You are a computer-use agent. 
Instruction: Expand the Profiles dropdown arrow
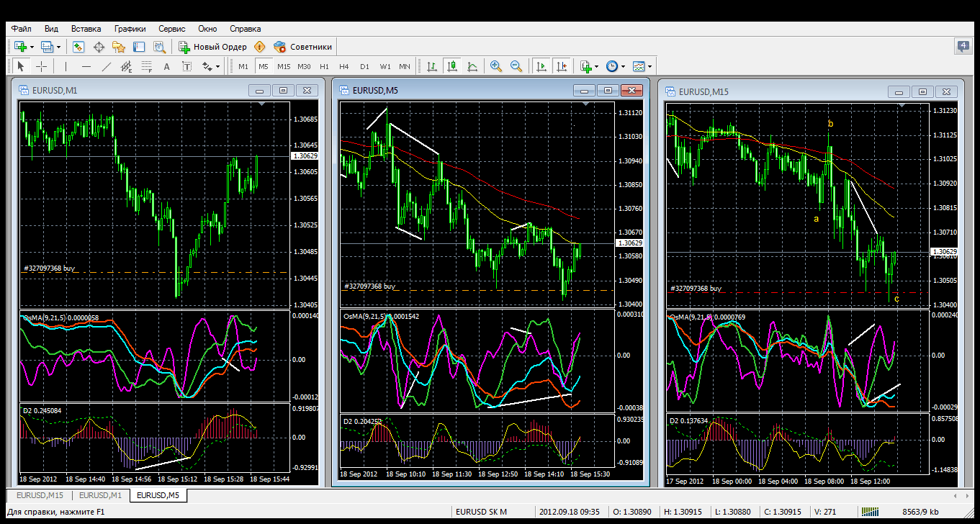coord(59,47)
